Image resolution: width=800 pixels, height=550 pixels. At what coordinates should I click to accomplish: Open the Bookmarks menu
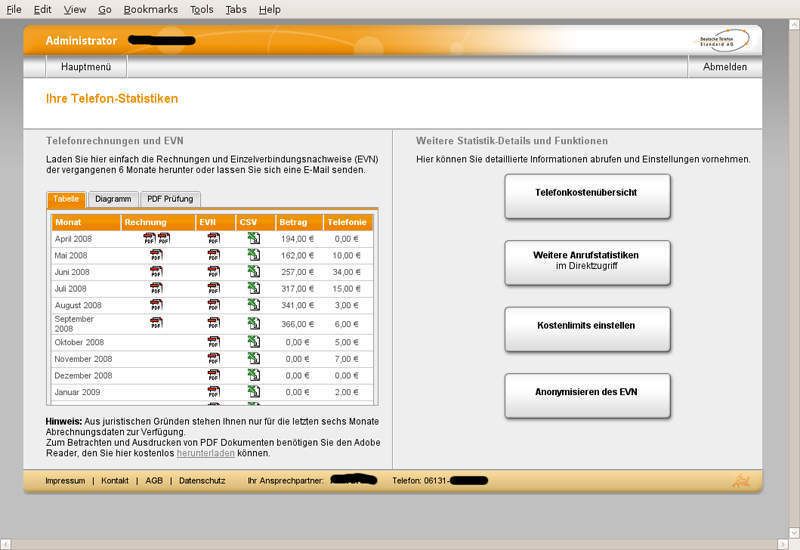(x=151, y=9)
